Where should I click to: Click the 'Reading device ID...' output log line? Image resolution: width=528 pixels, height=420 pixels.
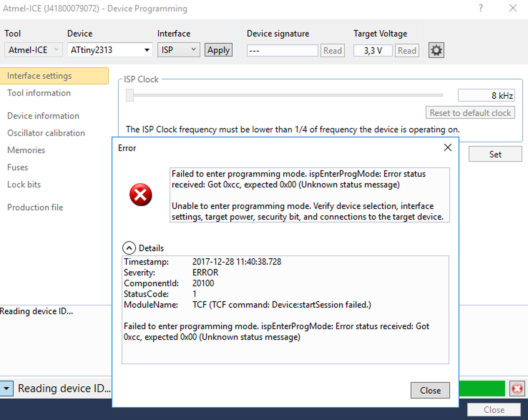[x=36, y=311]
